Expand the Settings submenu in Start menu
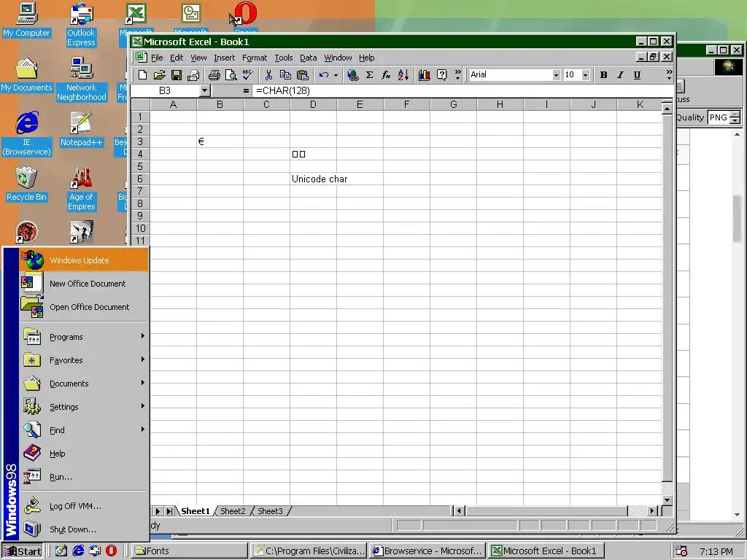 point(84,407)
